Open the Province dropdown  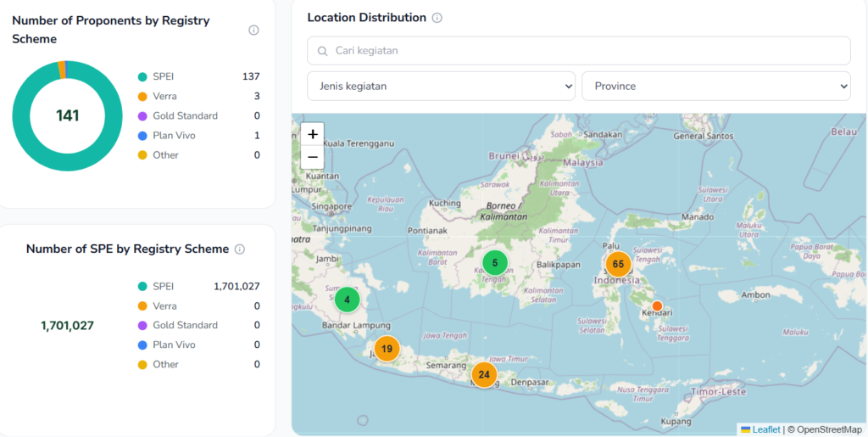coord(716,87)
